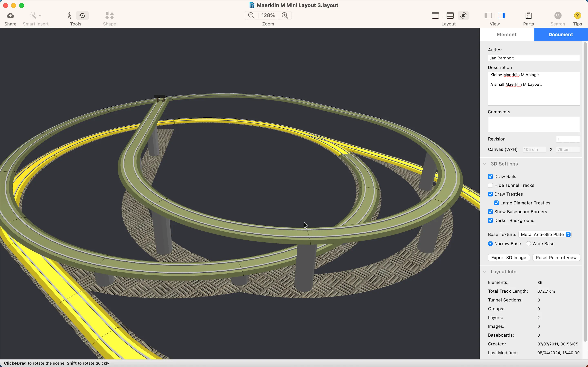This screenshot has height=367, width=588.
Task: Zoom in with the magnifier plus icon
Action: pos(285,15)
